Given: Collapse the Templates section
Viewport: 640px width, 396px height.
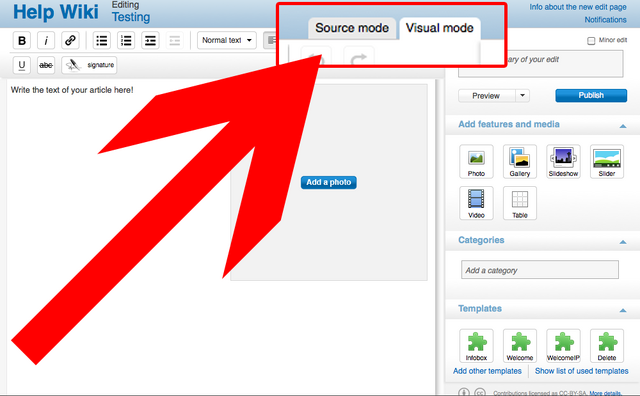Looking at the screenshot, I should (623, 310).
